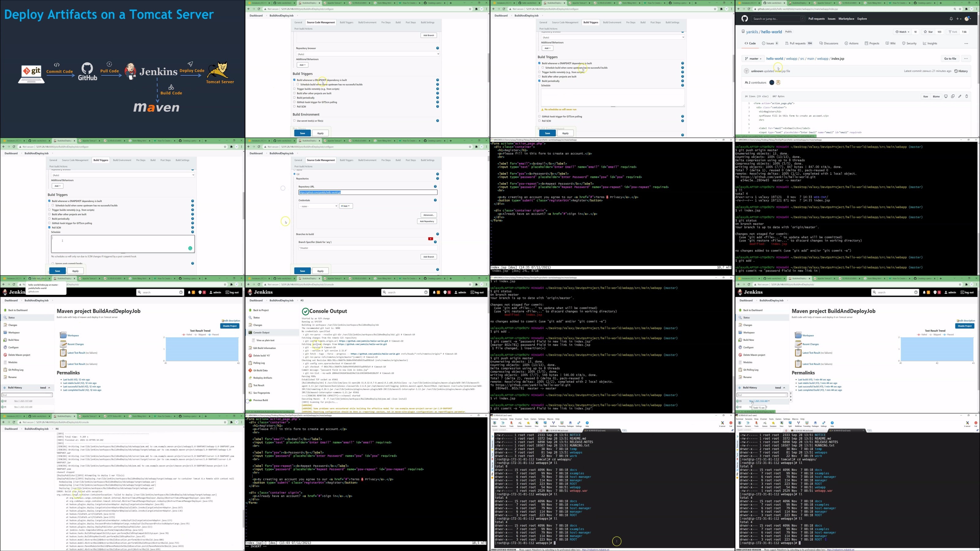The image size is (980, 551).
Task: Click the Branch Specifier input field
Action: point(367,248)
